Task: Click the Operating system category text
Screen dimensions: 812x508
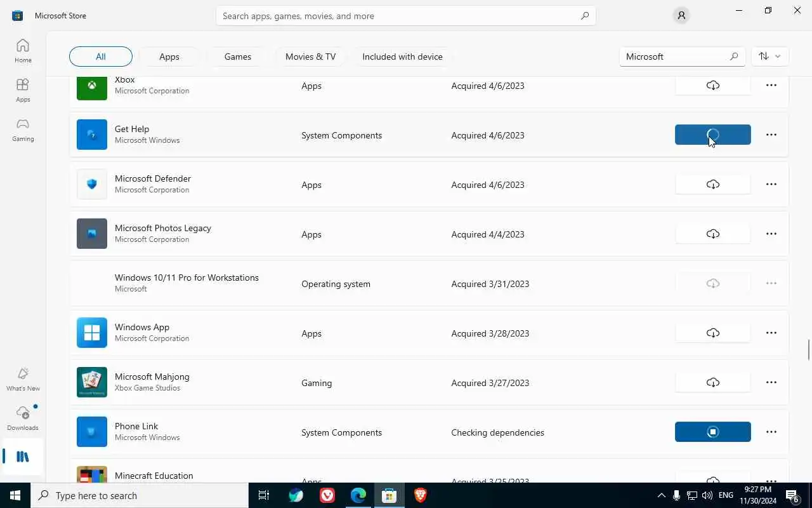Action: [336, 284]
